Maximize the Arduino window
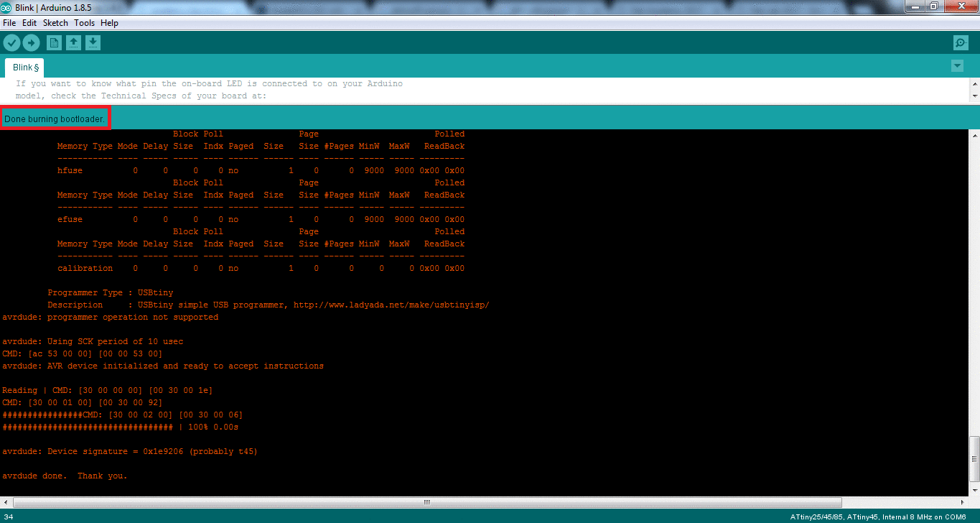Viewport: 980px width, 523px height. point(934,6)
